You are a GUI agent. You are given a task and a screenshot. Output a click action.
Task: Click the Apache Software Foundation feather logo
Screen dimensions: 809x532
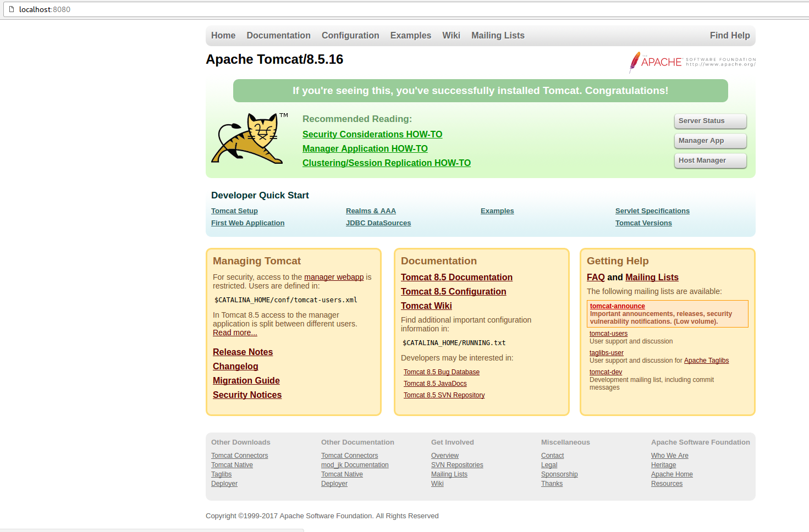coord(692,62)
